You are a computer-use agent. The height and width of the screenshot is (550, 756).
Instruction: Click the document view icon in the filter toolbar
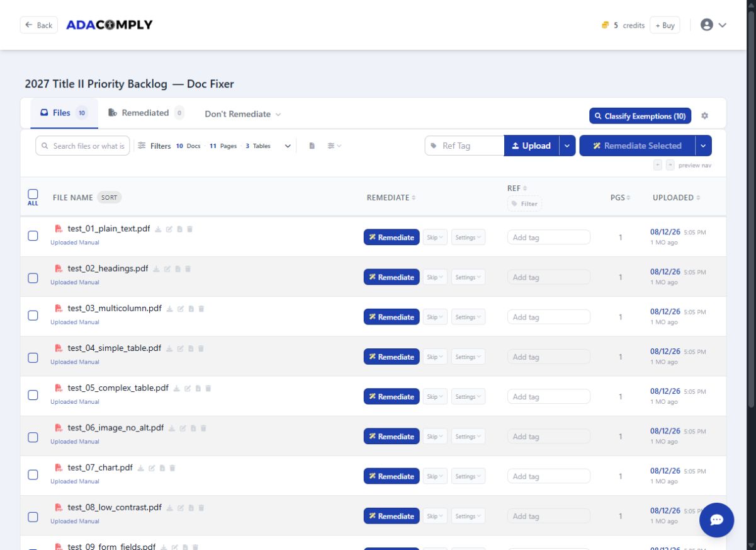coord(312,146)
